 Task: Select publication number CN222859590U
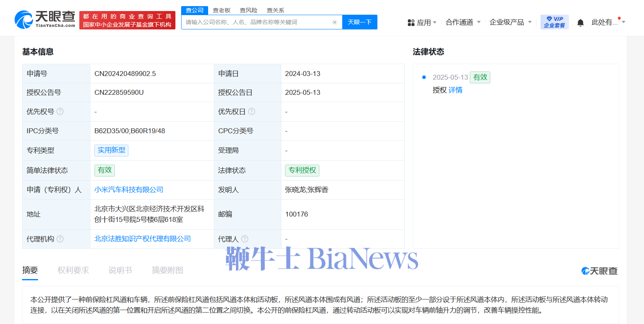tap(119, 92)
